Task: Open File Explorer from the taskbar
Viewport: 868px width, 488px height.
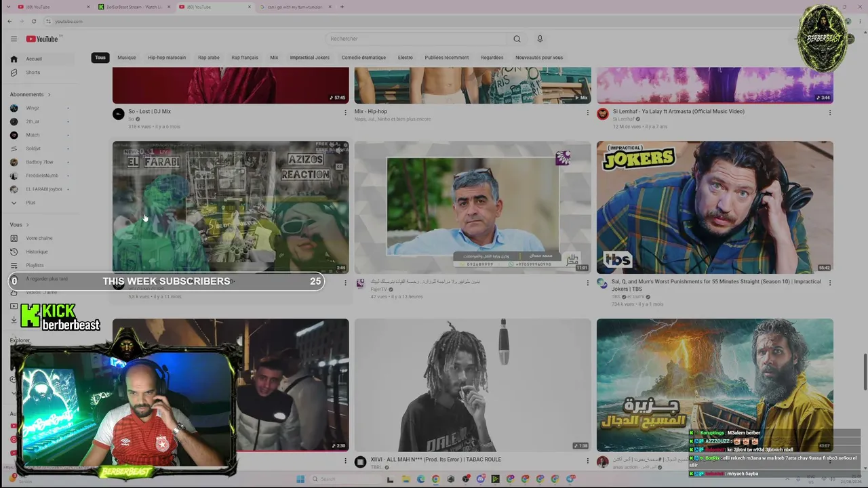Action: [x=406, y=479]
